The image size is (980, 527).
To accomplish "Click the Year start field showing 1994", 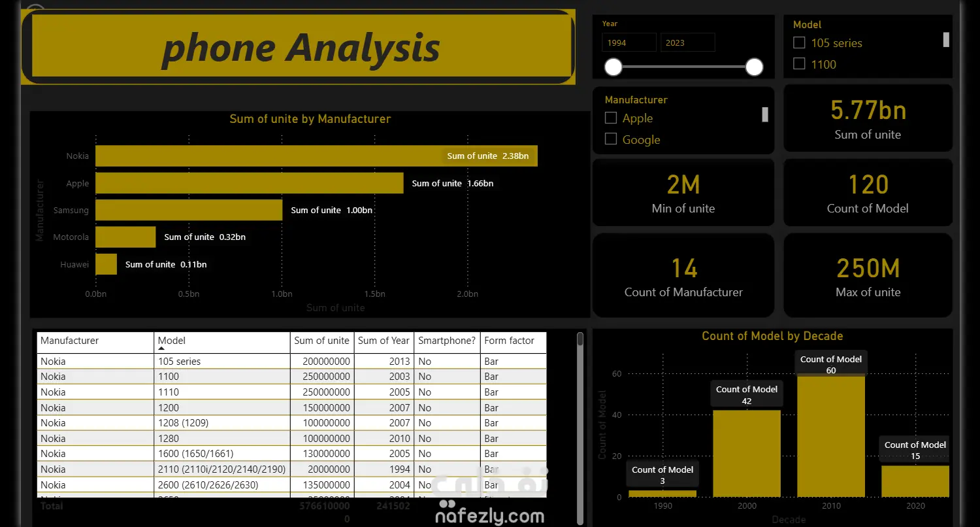I will [x=629, y=42].
